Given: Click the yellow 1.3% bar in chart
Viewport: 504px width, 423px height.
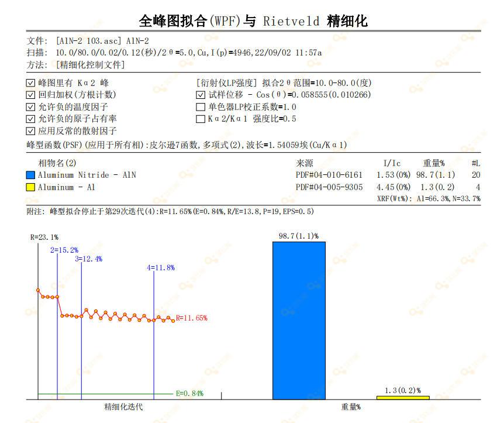Looking at the screenshot, I should click(403, 398).
